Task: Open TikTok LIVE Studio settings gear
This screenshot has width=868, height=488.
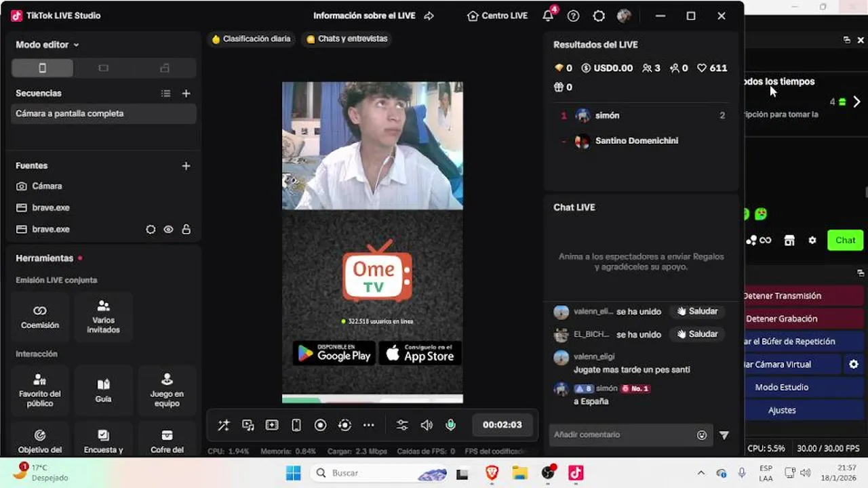Action: [x=599, y=16]
